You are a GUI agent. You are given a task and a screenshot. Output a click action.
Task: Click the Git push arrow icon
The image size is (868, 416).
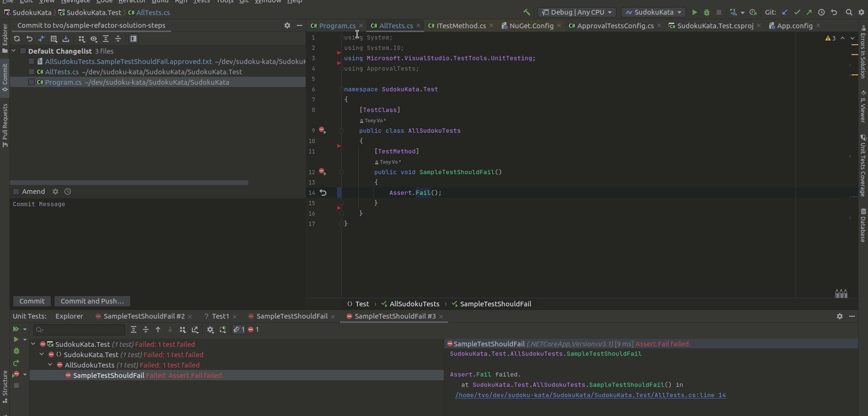pyautogui.click(x=809, y=12)
